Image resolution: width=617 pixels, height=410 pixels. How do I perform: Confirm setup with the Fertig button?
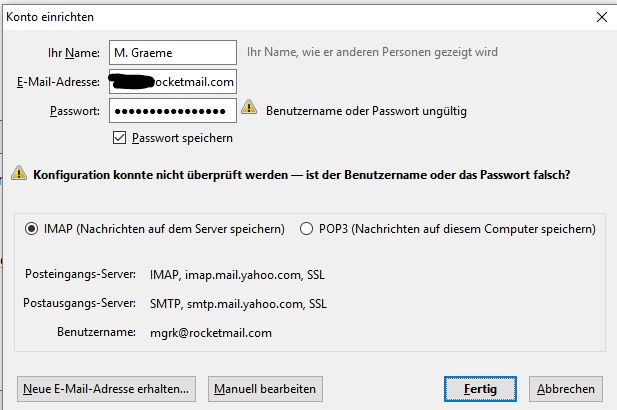tap(480, 388)
